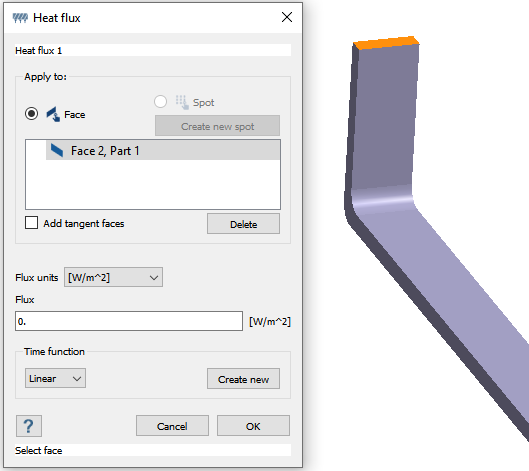Click the Create new spot button
Image resolution: width=529 pixels, height=471 pixels.
[x=217, y=126]
